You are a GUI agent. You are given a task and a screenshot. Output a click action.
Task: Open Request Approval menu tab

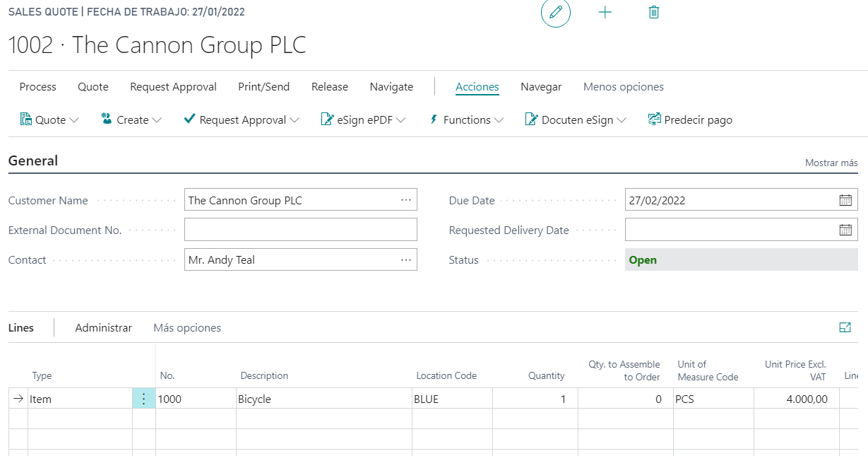coord(174,87)
